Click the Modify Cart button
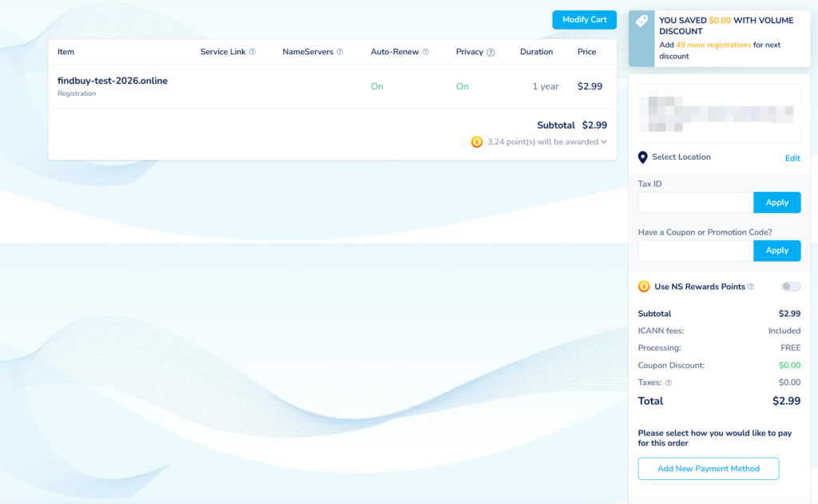The height and width of the screenshot is (504, 818). (584, 19)
